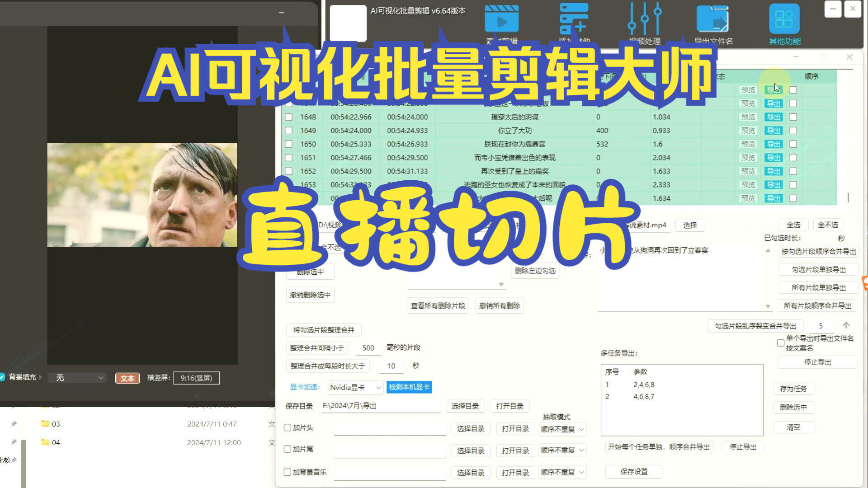868x488 pixels.
Task: Click 所有片段单独导出 button
Action: click(x=819, y=287)
